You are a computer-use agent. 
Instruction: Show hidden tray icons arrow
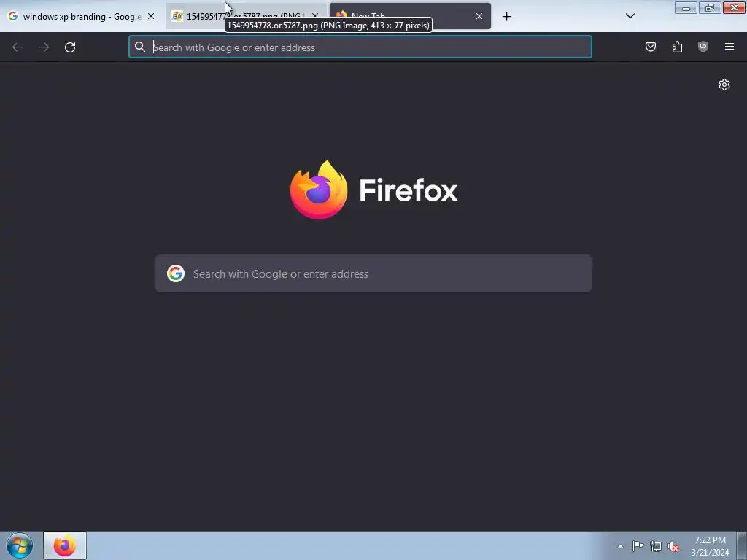(x=620, y=546)
